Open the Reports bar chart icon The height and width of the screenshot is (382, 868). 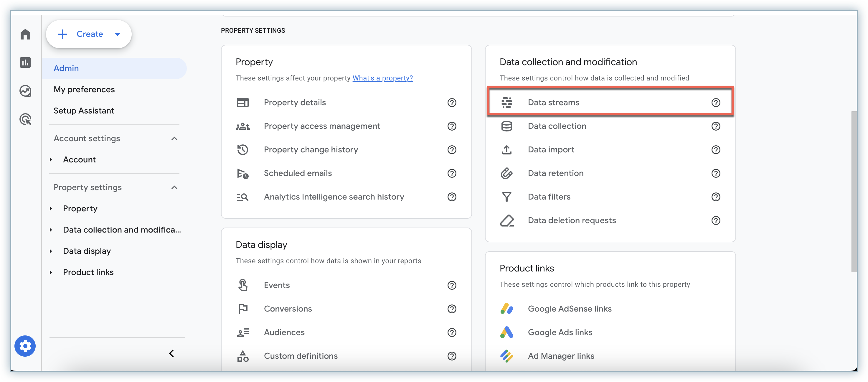tap(25, 62)
